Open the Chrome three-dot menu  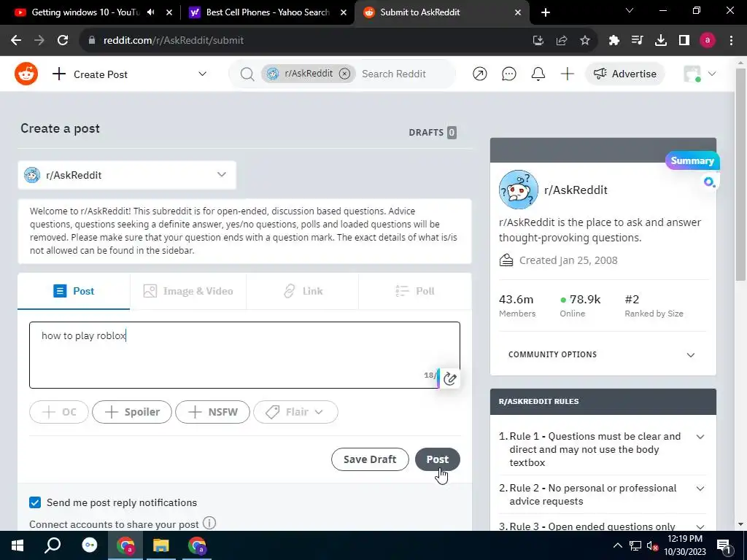coord(731,41)
